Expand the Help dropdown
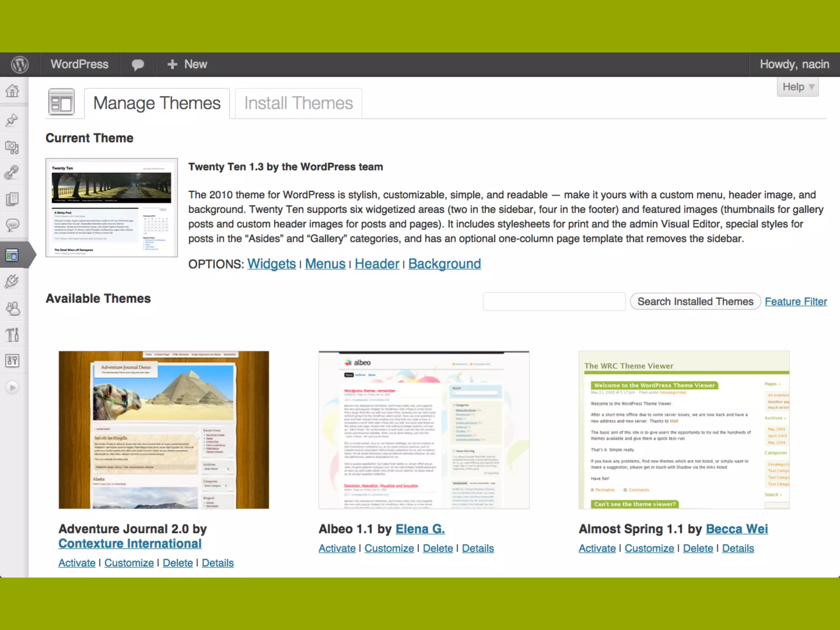840x630 pixels. [x=797, y=87]
